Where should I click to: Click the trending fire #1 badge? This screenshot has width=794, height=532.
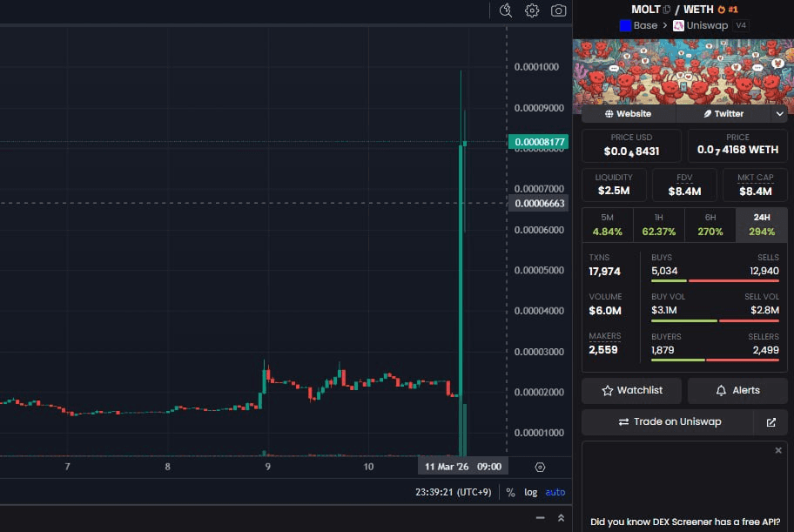click(x=728, y=10)
